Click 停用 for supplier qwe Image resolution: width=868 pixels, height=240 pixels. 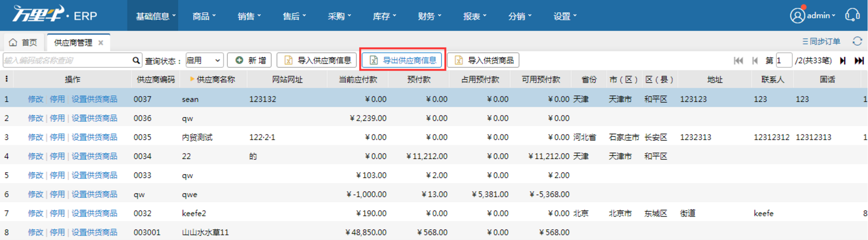pos(57,194)
